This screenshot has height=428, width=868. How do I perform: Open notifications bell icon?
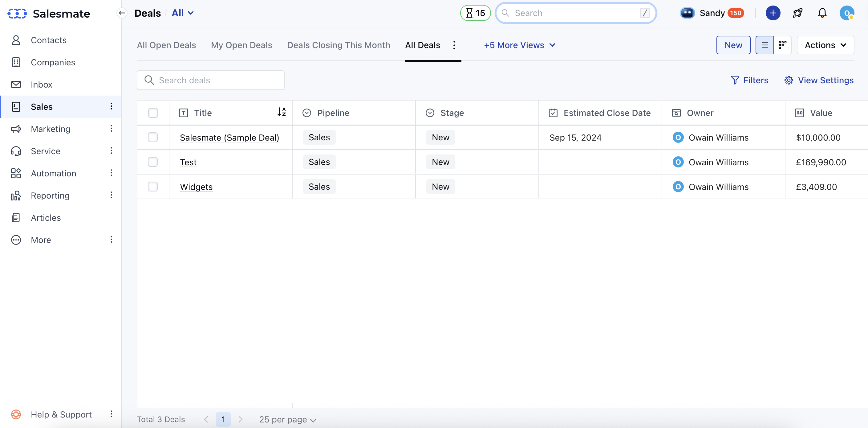coord(822,13)
